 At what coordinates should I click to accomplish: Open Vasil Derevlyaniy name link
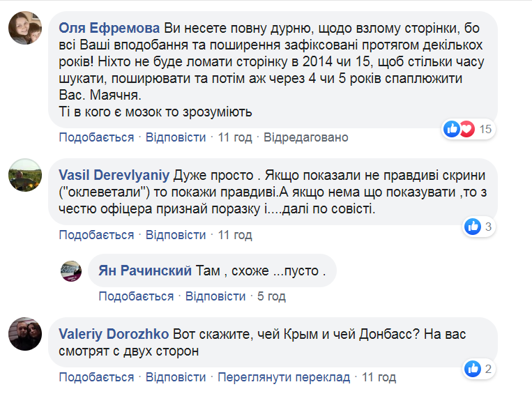point(114,174)
